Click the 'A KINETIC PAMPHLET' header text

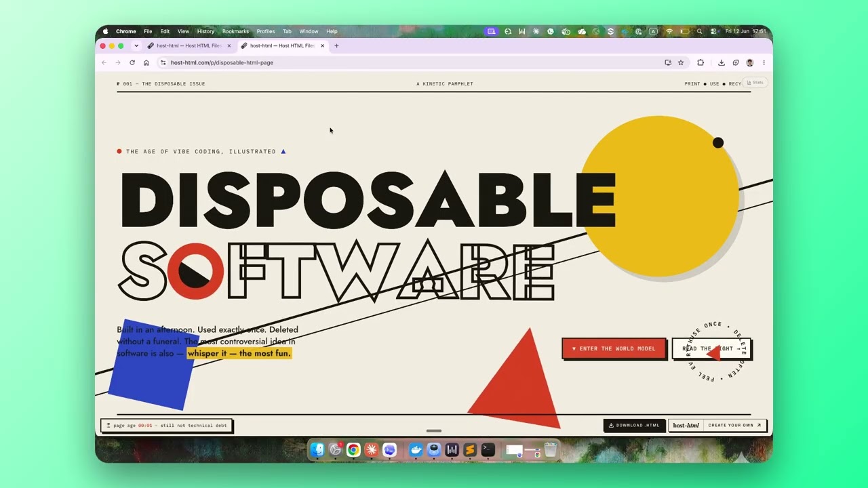[x=445, y=84]
